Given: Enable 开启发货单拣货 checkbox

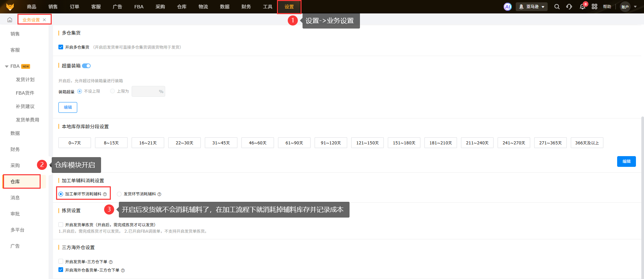Looking at the screenshot, I should point(61,225).
